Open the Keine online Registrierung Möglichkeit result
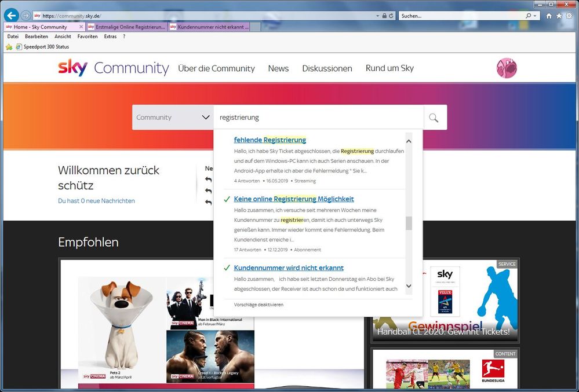This screenshot has width=579, height=392. tap(294, 199)
